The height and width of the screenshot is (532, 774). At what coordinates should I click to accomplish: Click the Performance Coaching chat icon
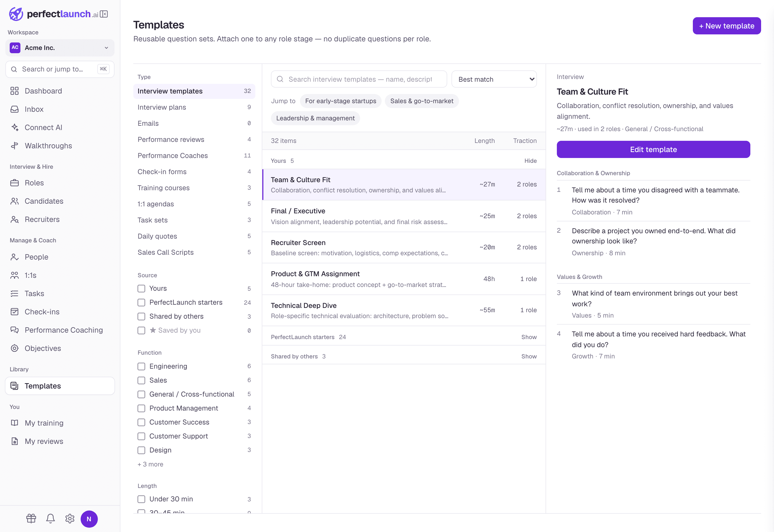point(14,330)
